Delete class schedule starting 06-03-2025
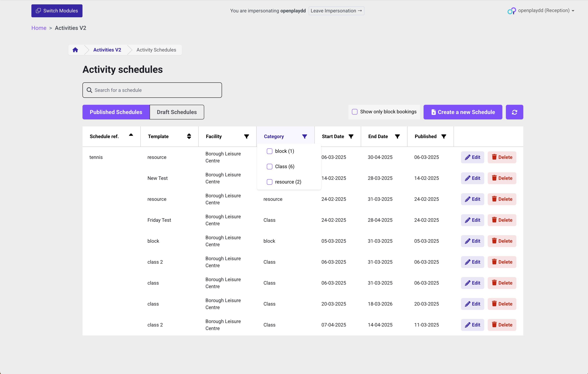The height and width of the screenshot is (374, 588). pyautogui.click(x=502, y=283)
